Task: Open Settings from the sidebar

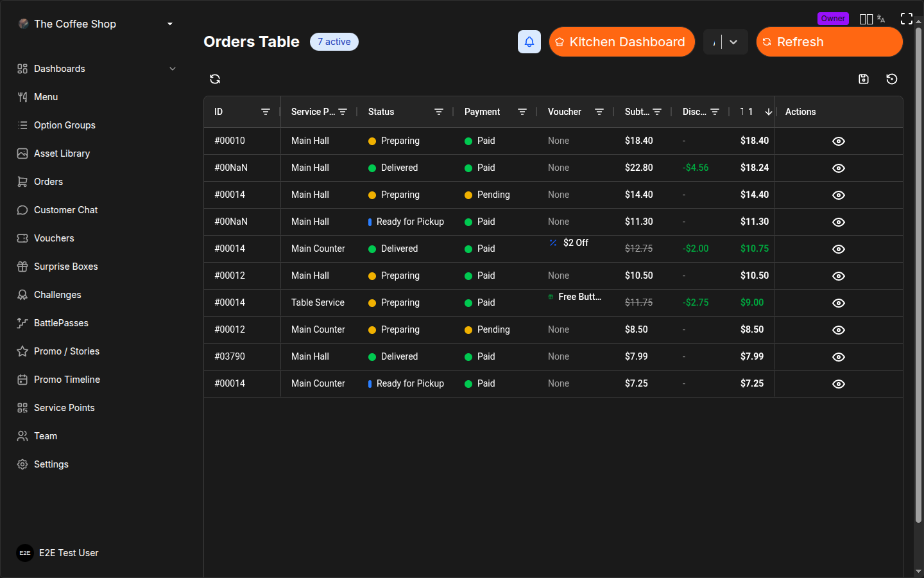Action: tap(51, 464)
